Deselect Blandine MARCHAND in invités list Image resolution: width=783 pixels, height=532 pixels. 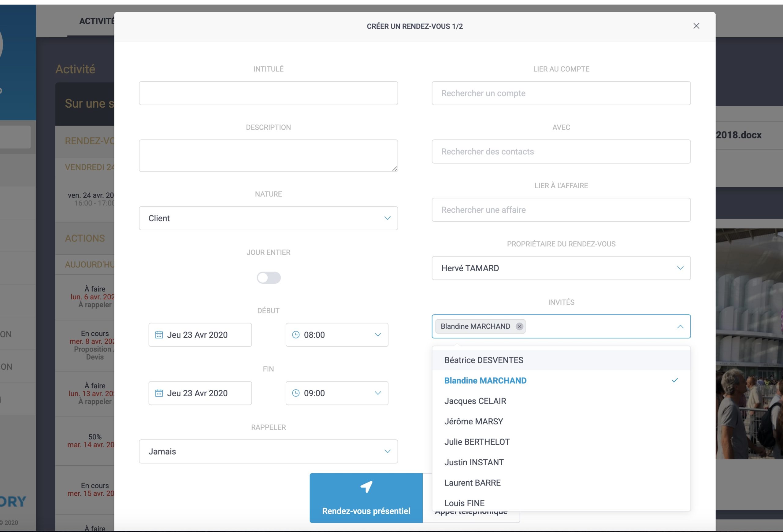(485, 380)
